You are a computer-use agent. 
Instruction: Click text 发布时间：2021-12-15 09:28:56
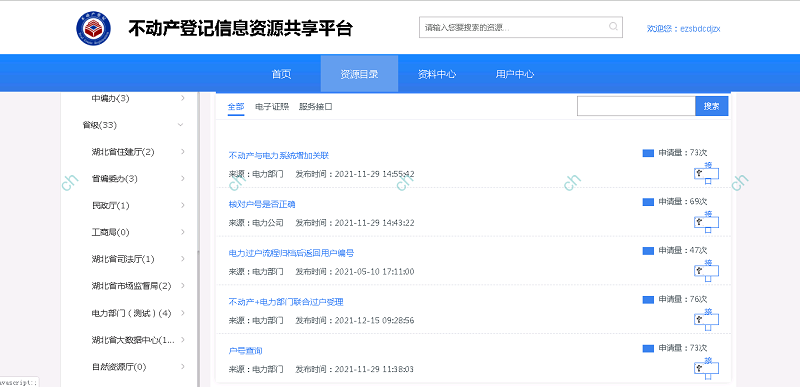(355, 321)
